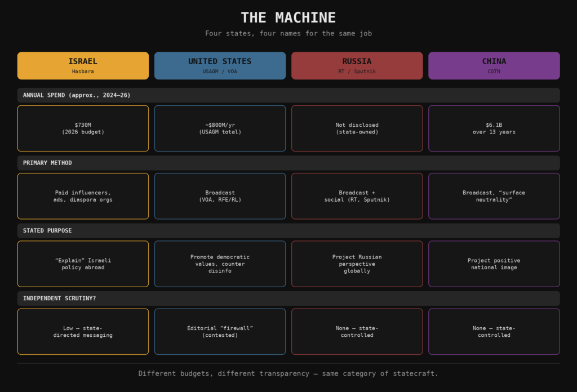
Task: Click the 'THE MACHINE' title
Action: pos(288,17)
